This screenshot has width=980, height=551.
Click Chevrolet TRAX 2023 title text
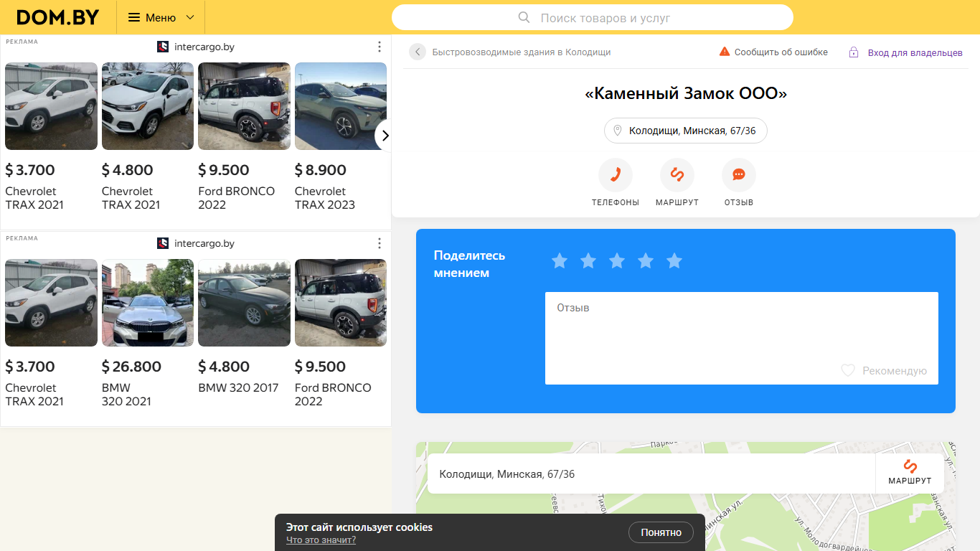325,198
